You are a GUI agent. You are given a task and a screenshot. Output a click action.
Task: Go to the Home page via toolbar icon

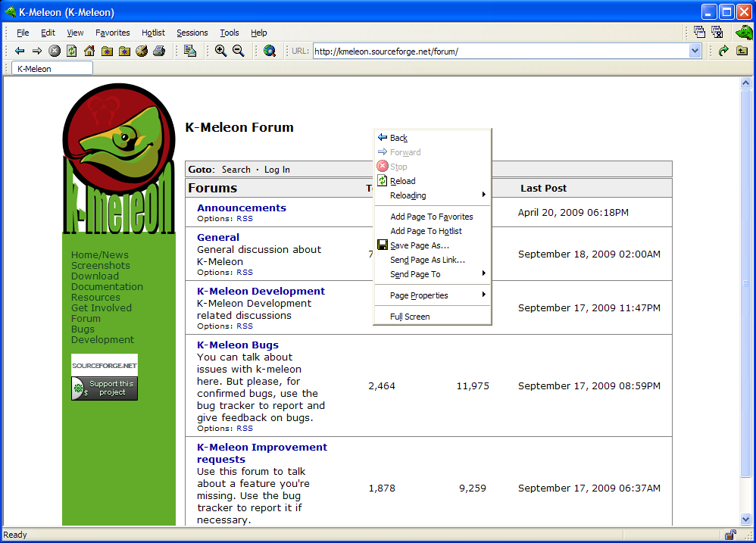(89, 51)
